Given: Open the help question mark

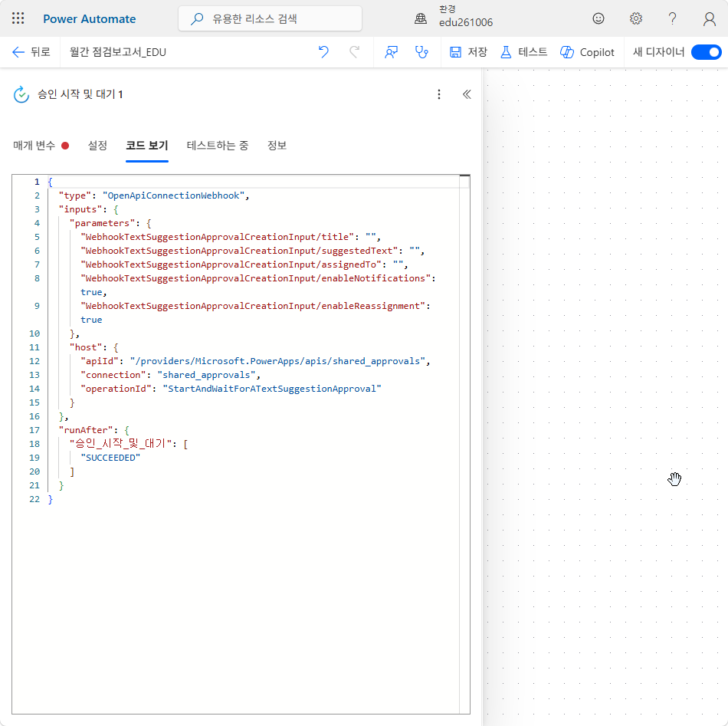Looking at the screenshot, I should click(672, 18).
